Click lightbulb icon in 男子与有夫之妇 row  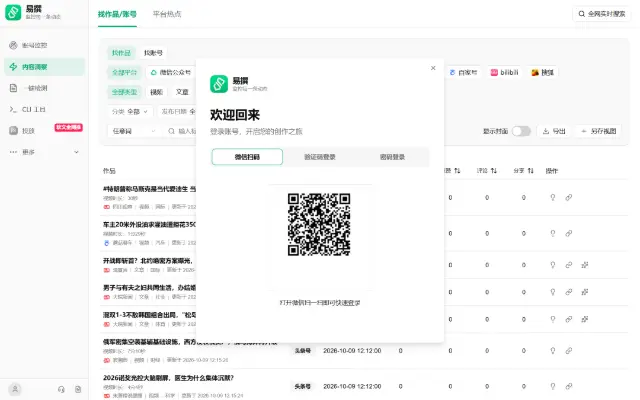[x=553, y=292]
